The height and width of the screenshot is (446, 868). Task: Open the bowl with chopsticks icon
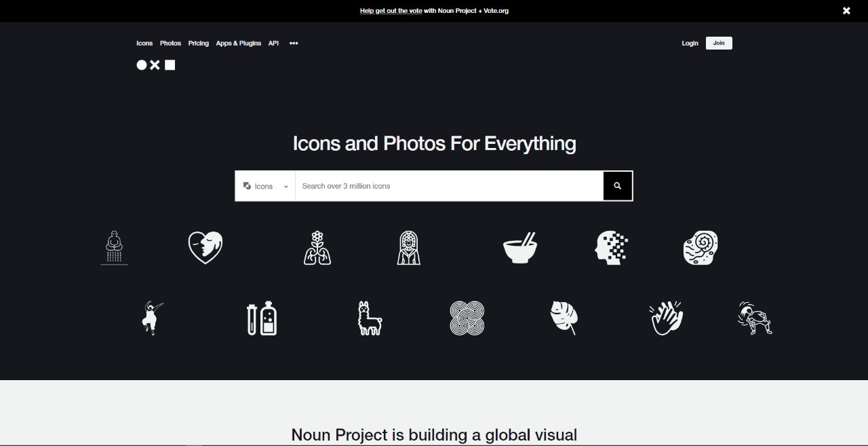[x=520, y=248]
